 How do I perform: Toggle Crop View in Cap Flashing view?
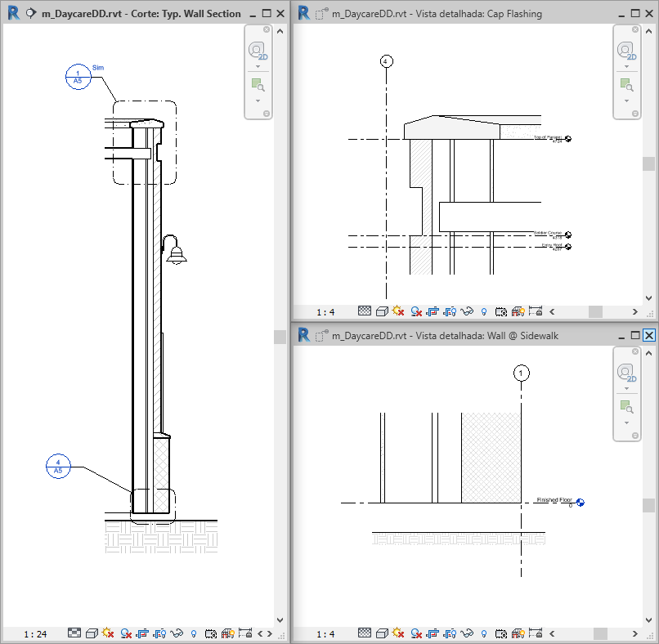[433, 311]
